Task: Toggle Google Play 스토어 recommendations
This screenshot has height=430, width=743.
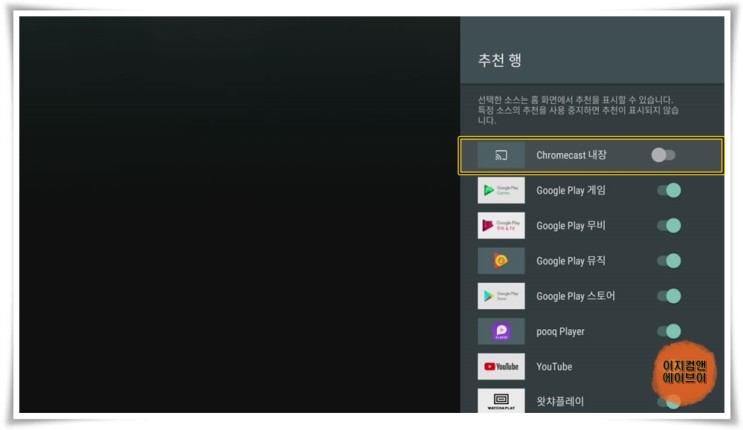Action: (x=669, y=296)
